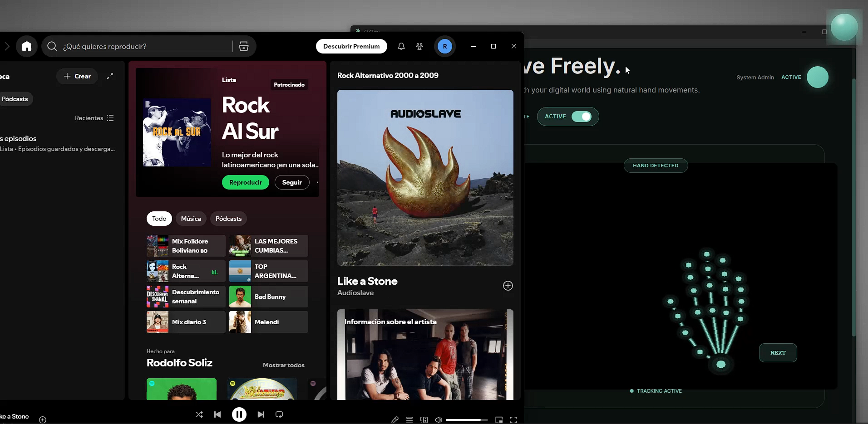
Task: Go to Spotify home via house icon
Action: [27, 46]
